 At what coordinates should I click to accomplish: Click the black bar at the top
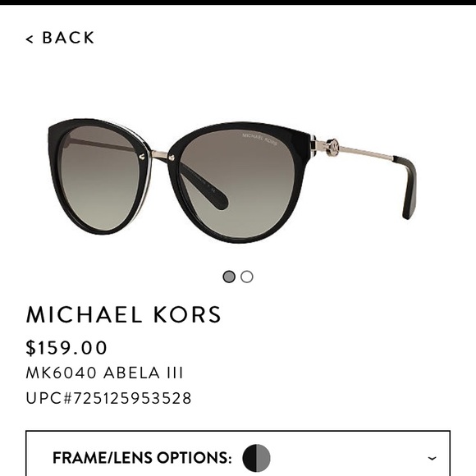point(238,2)
